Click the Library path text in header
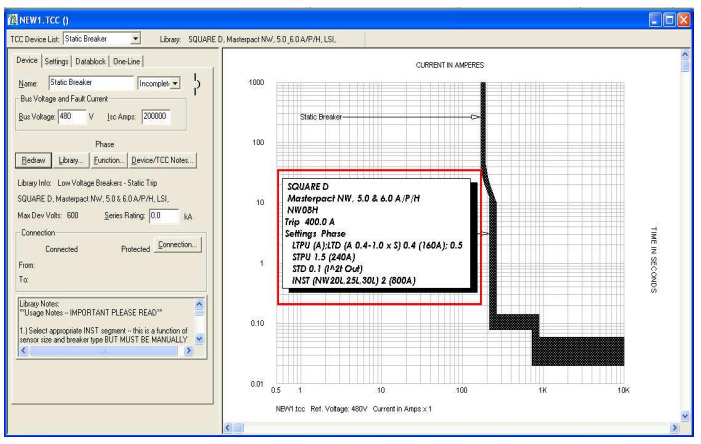 (x=262, y=39)
